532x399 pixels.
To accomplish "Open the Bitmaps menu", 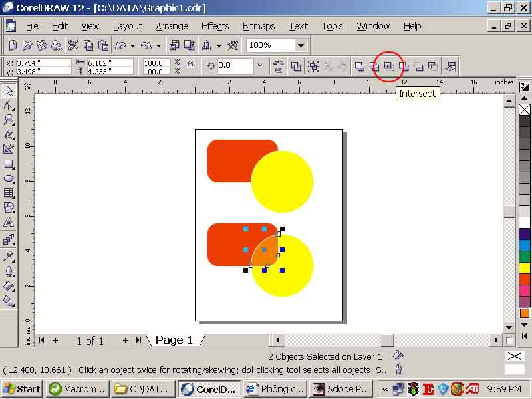I will (259, 26).
